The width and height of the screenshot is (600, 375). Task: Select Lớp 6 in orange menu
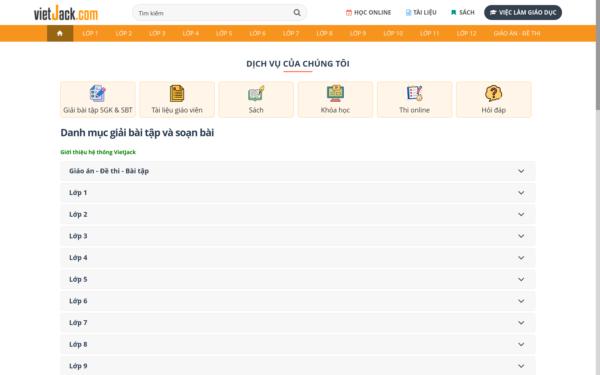[x=258, y=33]
